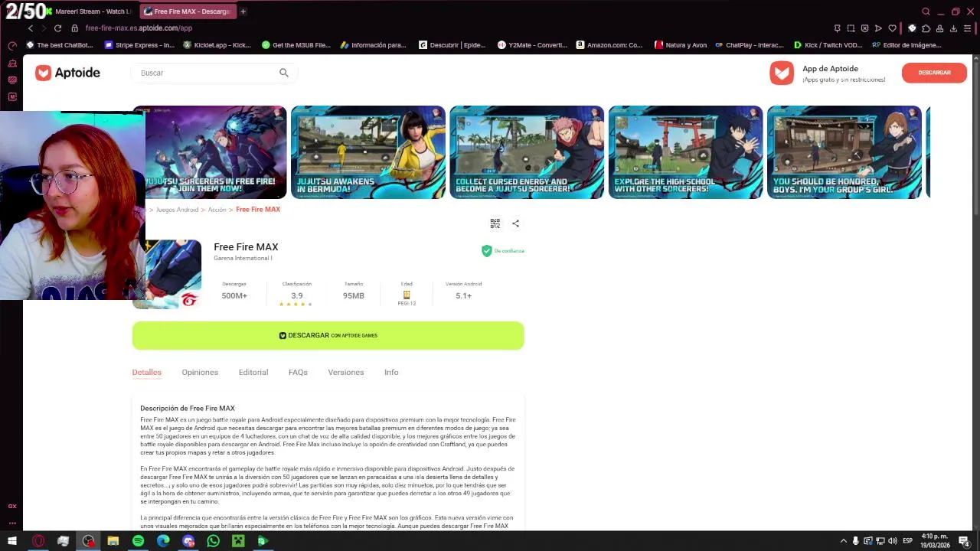Click the search magnifier icon in Aptoide

coord(284,73)
